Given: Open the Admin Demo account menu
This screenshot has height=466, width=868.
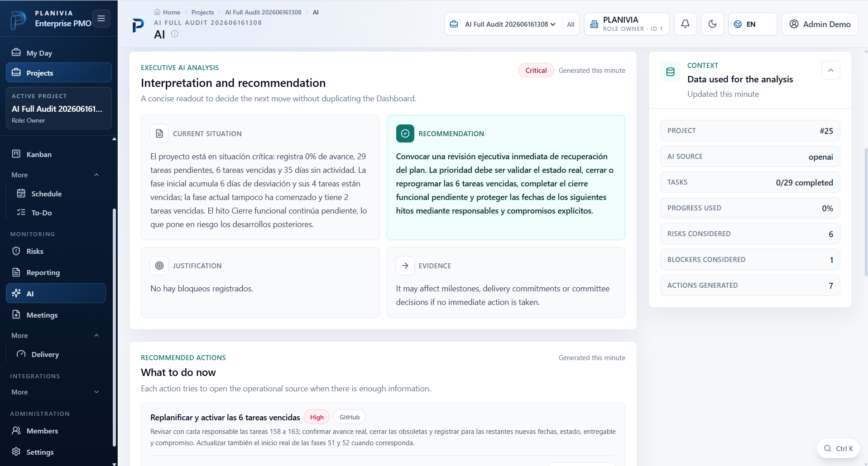Looking at the screenshot, I should point(820,24).
